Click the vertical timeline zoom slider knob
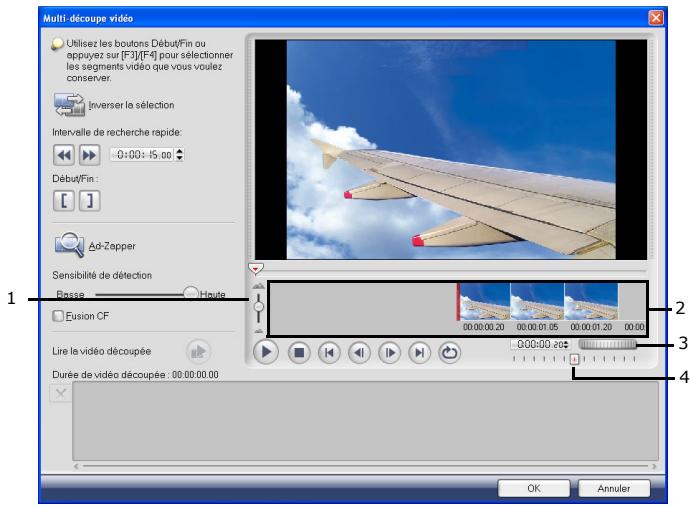 (x=259, y=306)
